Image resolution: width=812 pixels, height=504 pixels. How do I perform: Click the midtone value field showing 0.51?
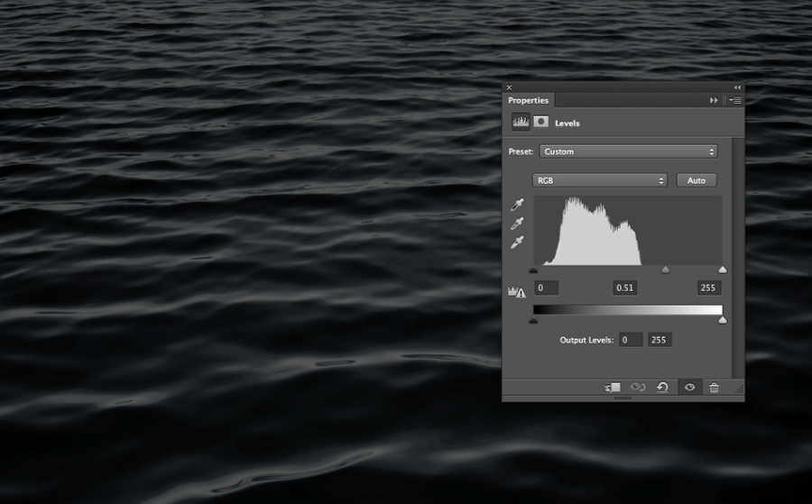click(624, 288)
